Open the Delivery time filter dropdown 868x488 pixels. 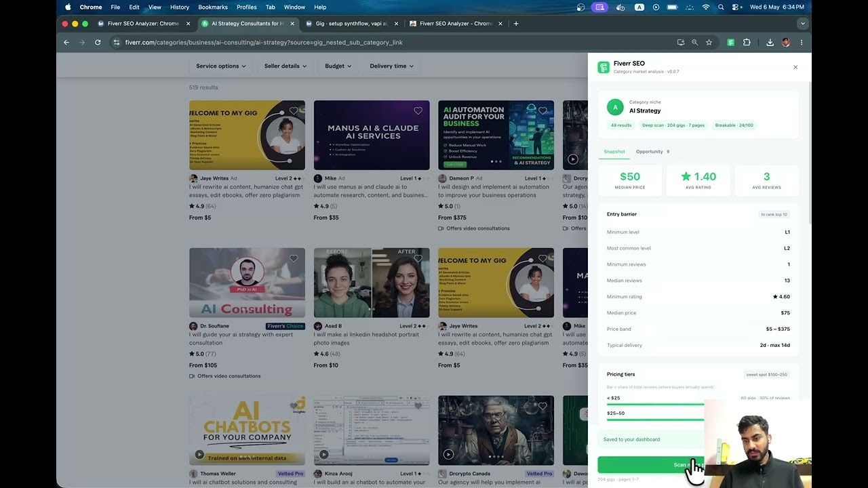point(391,66)
